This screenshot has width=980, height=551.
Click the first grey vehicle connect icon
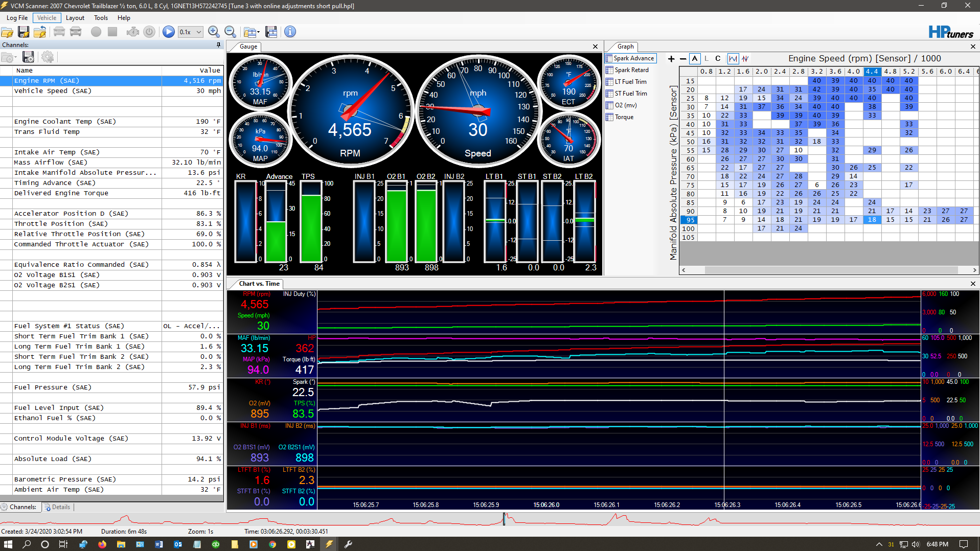(59, 32)
